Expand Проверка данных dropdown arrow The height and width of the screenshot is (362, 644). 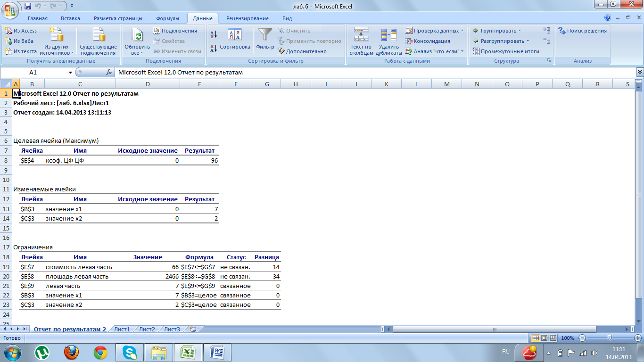tap(462, 31)
